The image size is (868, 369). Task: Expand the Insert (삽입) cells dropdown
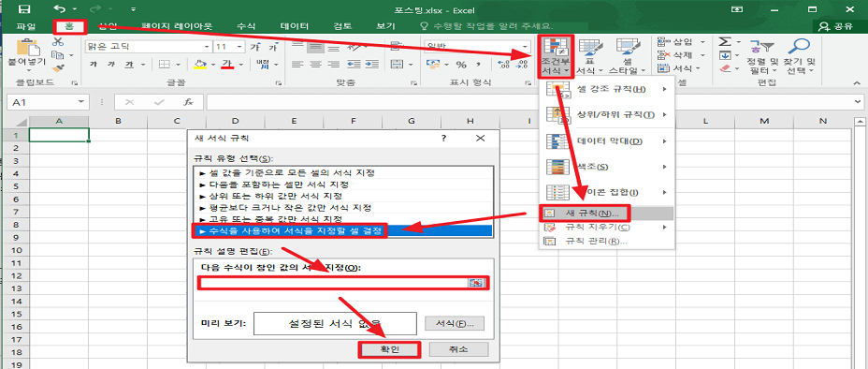tap(702, 43)
